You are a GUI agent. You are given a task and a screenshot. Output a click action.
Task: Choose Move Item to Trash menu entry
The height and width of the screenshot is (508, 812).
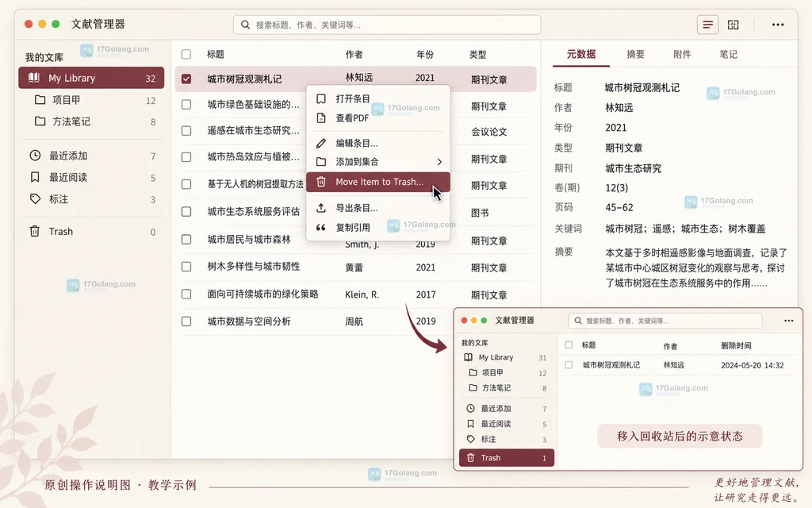(378, 182)
